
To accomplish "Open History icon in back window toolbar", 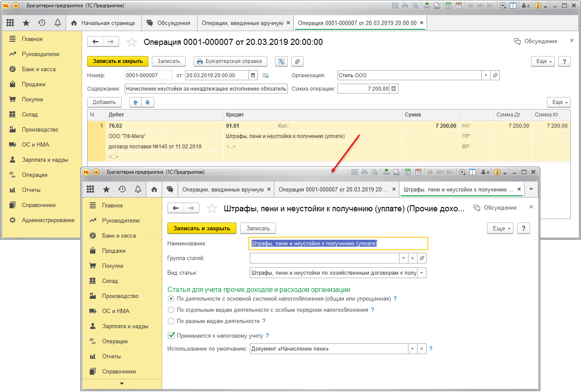I will click(42, 23).
